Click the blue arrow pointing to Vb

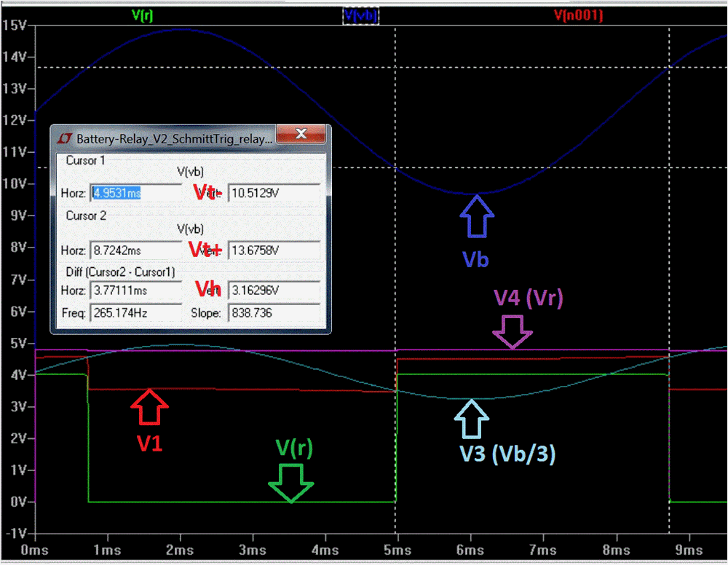(477, 216)
